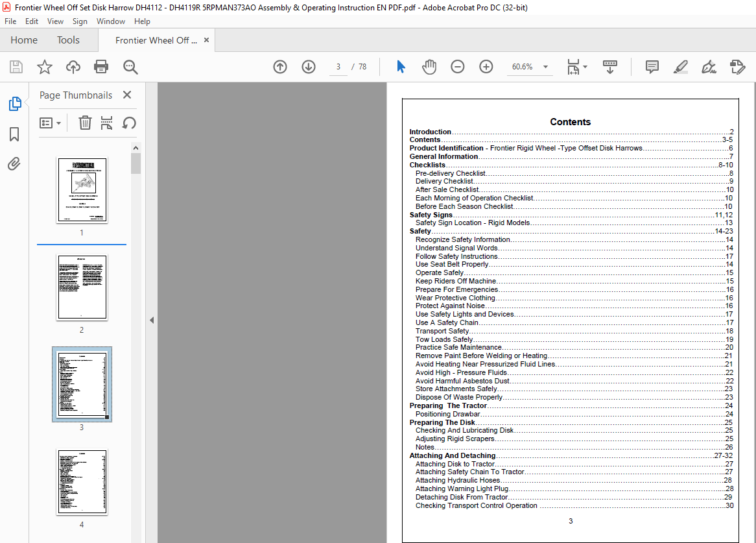Open the Edit menu

click(31, 21)
